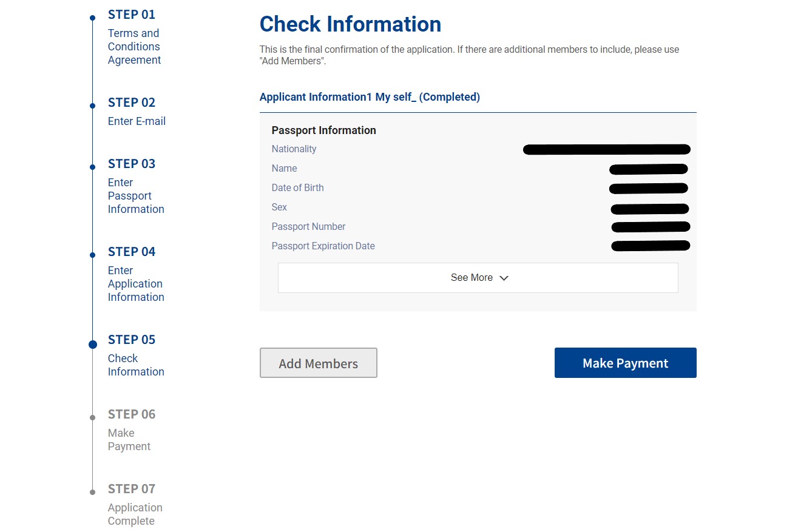
Task: Open the Enter E-mail step
Action: (x=137, y=121)
